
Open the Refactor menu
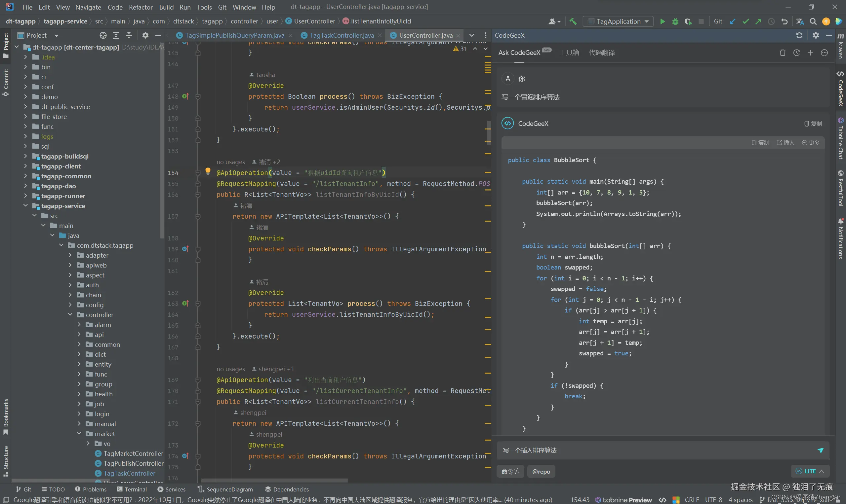pyautogui.click(x=141, y=7)
